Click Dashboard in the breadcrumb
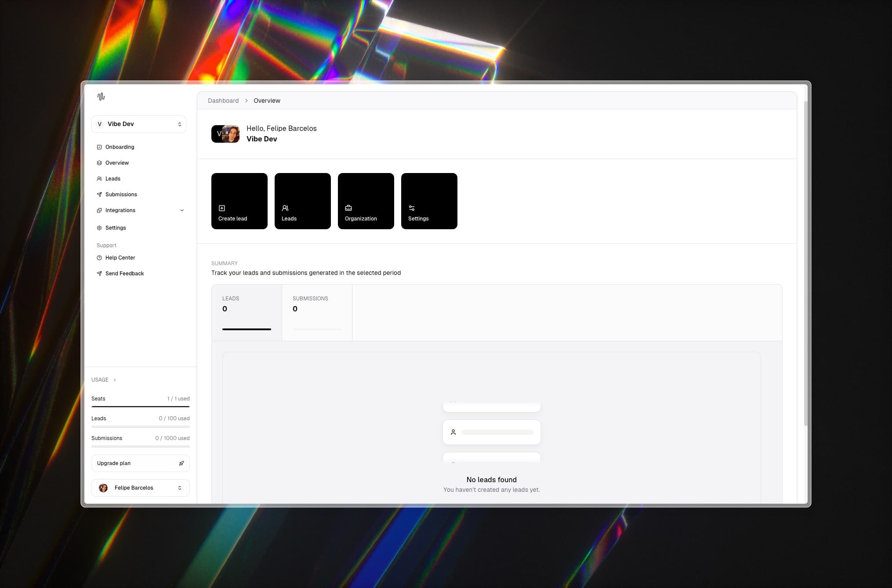 (223, 101)
